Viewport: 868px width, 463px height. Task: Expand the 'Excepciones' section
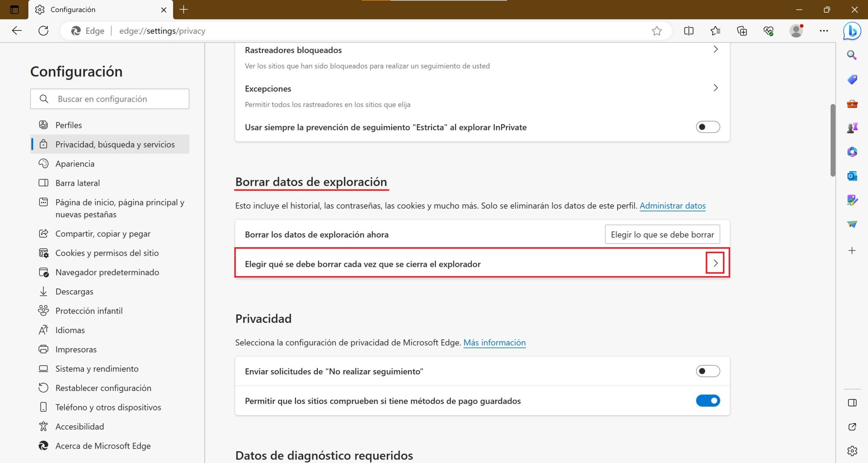(715, 88)
